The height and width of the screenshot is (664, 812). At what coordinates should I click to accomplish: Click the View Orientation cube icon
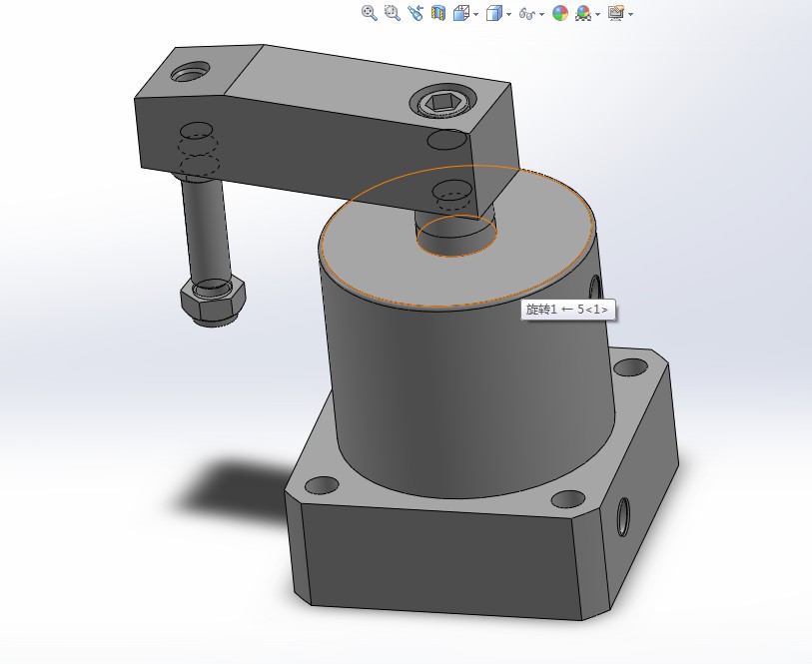coord(460,13)
